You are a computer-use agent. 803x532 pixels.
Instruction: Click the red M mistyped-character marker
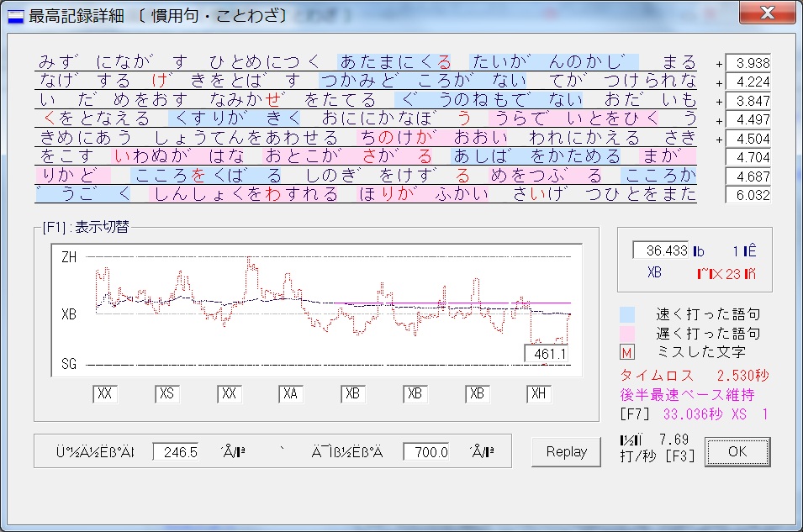click(626, 352)
